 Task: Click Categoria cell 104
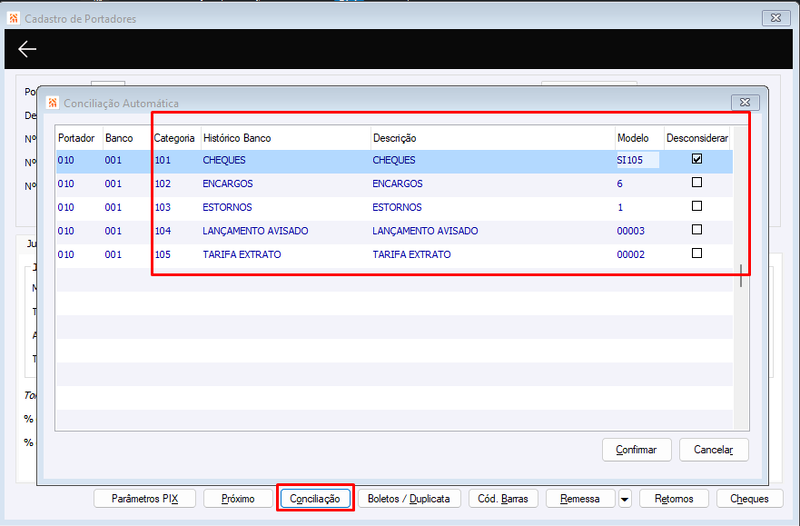pos(163,231)
